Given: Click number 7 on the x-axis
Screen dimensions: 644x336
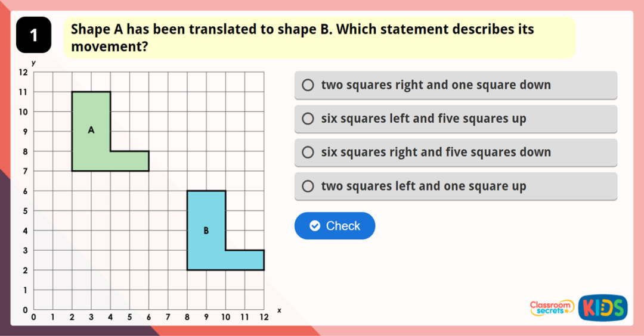Looking at the screenshot, I should point(168,318).
